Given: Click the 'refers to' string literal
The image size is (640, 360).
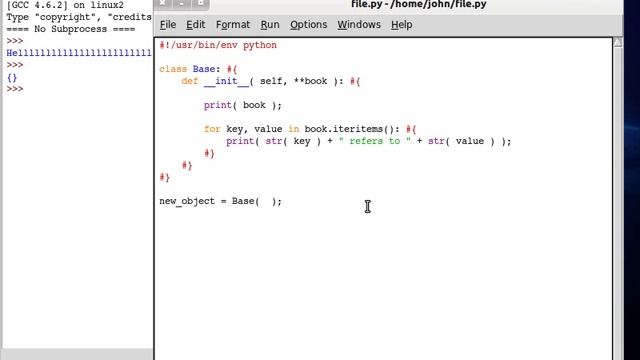Looking at the screenshot, I should click(x=375, y=141).
